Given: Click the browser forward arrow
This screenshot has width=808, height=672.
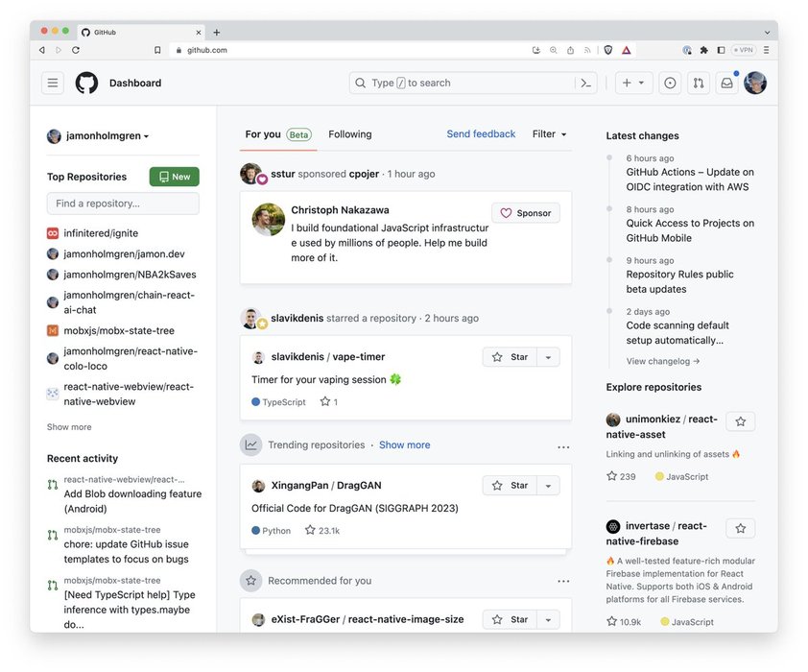Looking at the screenshot, I should (59, 50).
